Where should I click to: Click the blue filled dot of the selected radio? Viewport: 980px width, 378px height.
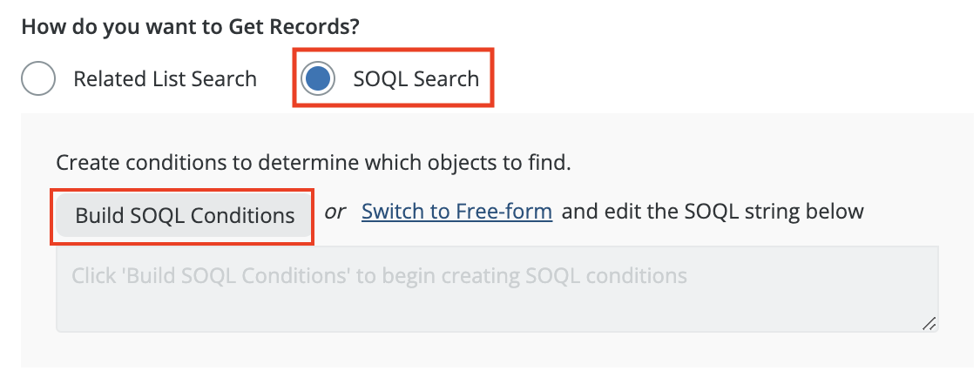click(318, 79)
